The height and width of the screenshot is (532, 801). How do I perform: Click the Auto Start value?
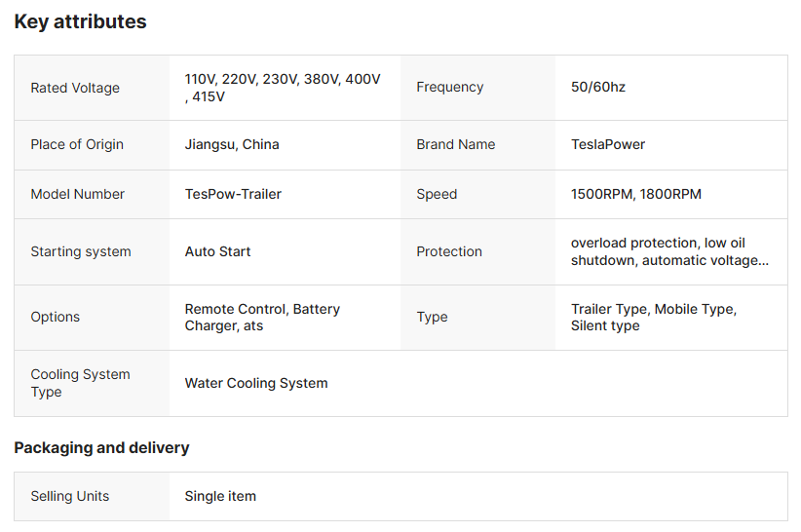(x=217, y=251)
